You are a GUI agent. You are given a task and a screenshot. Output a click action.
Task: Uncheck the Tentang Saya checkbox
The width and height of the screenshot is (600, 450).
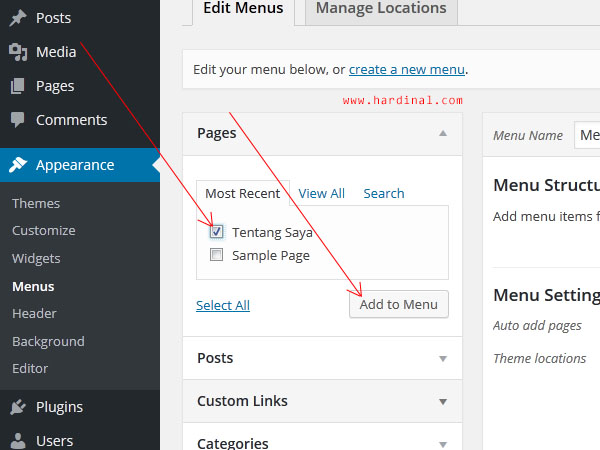click(216, 232)
